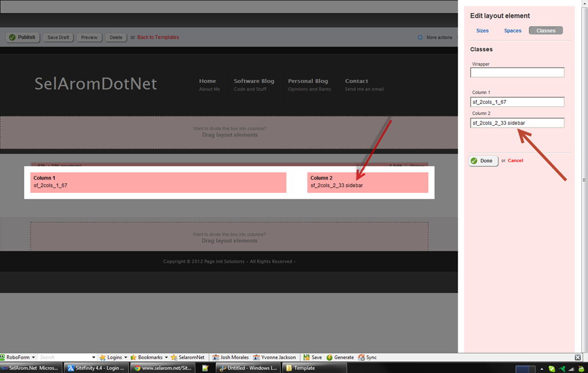Click the Cancel link
The image size is (588, 373).
click(515, 161)
